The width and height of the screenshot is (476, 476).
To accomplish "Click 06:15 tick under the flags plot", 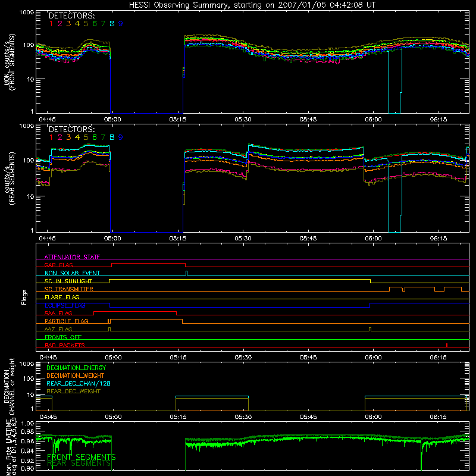I will pos(439,358).
